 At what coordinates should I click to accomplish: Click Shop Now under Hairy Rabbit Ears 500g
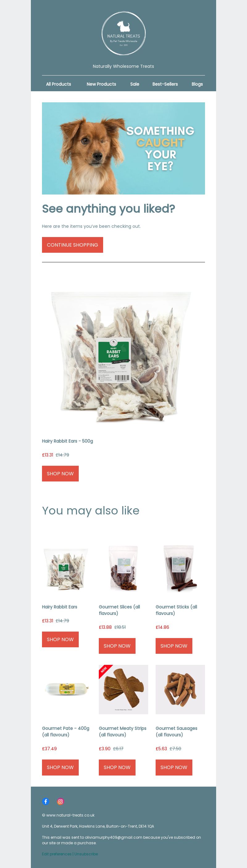click(60, 473)
